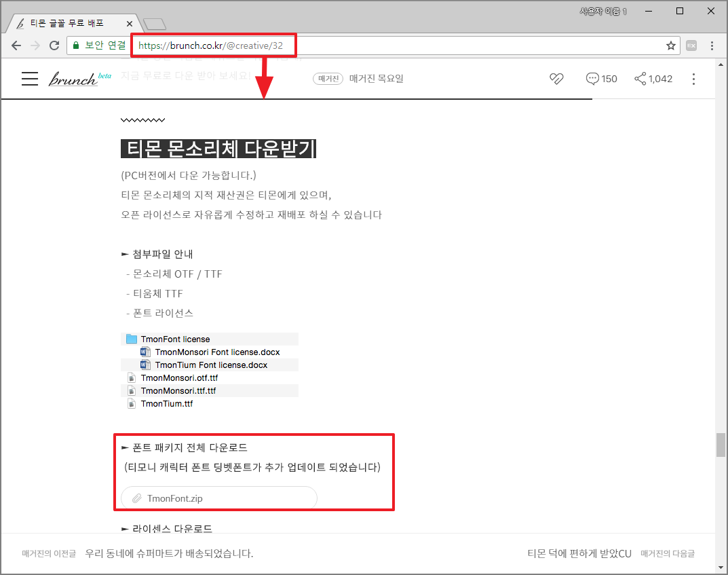Open previous article 우리 동네에 슈퍼마트가 배송되었습니다
The image size is (728, 575).
(x=169, y=554)
